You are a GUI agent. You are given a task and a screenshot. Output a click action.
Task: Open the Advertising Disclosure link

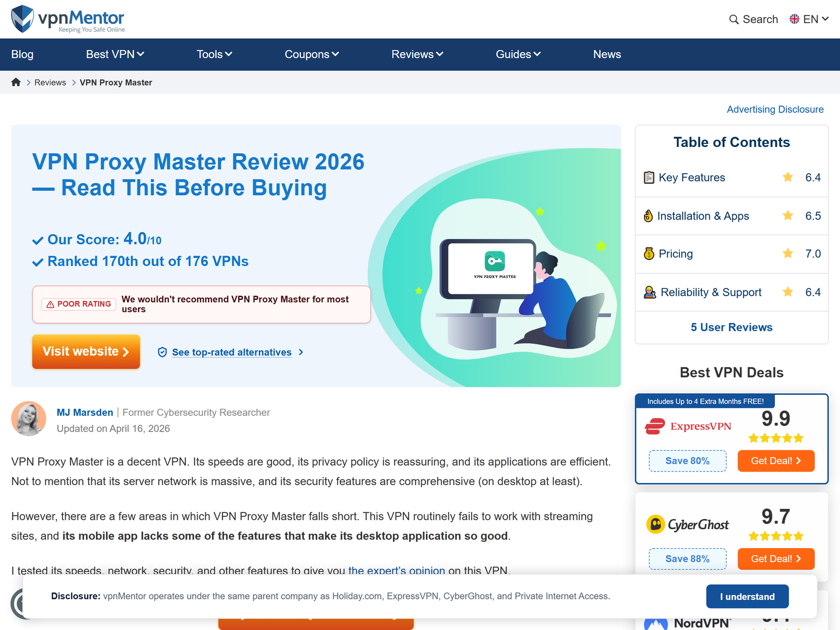775,109
